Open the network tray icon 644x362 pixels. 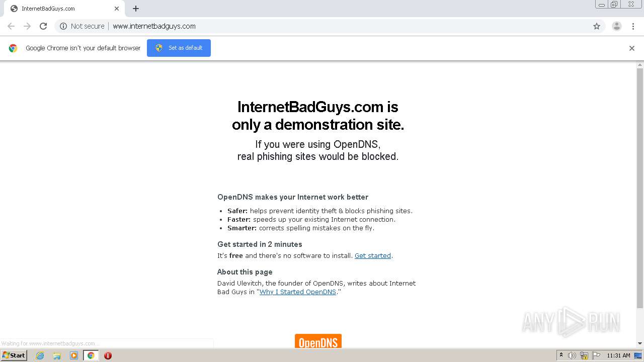click(584, 355)
